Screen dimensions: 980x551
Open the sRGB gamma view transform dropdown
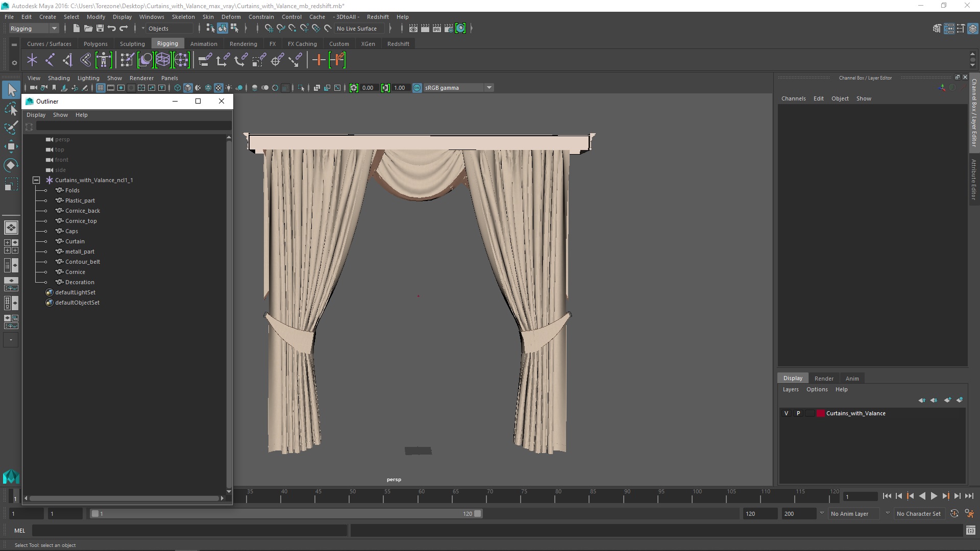[489, 88]
